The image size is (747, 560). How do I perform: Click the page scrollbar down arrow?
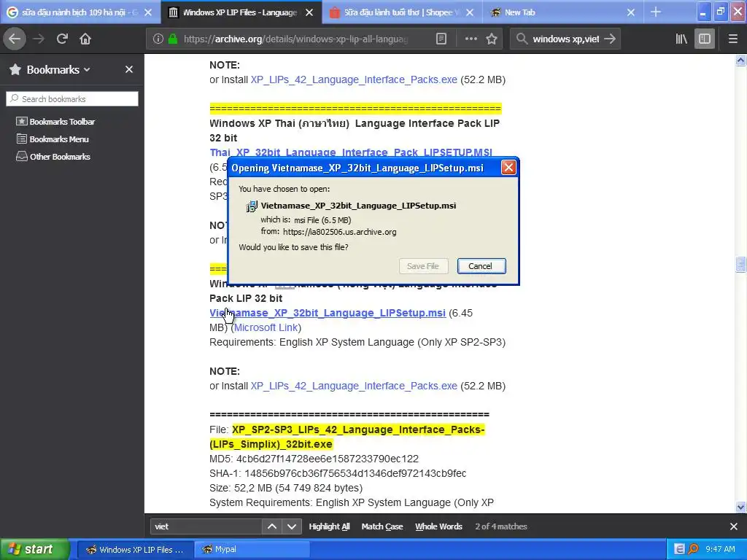(740, 507)
